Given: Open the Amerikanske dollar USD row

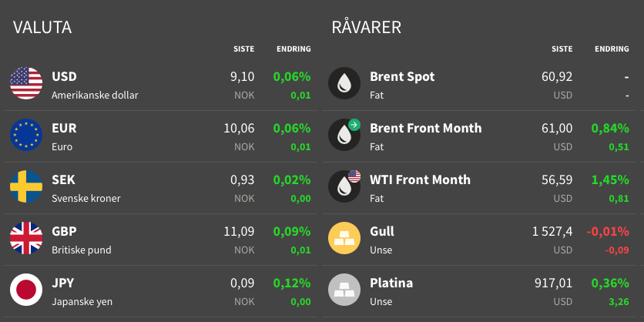Looking at the screenshot, I should [x=160, y=85].
